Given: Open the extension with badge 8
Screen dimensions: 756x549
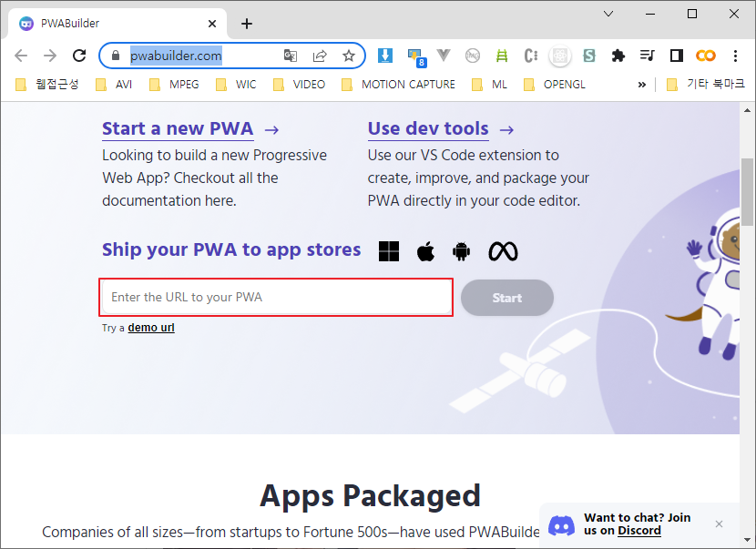Looking at the screenshot, I should 416,56.
